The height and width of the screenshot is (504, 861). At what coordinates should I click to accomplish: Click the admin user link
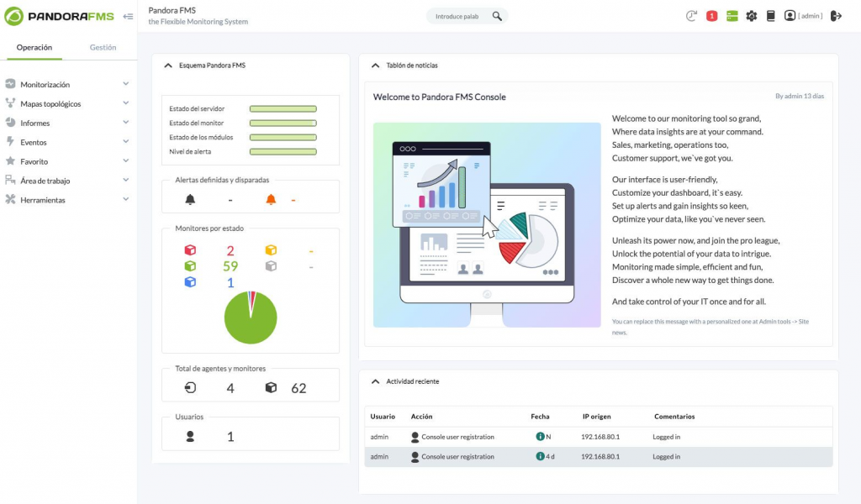810,16
